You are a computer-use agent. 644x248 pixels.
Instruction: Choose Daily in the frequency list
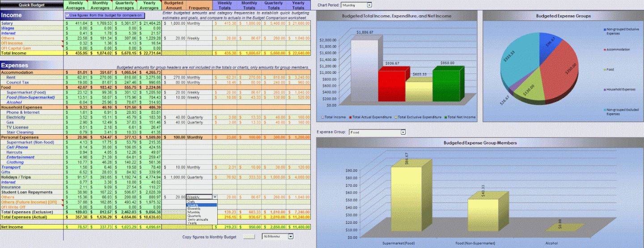click(191, 201)
